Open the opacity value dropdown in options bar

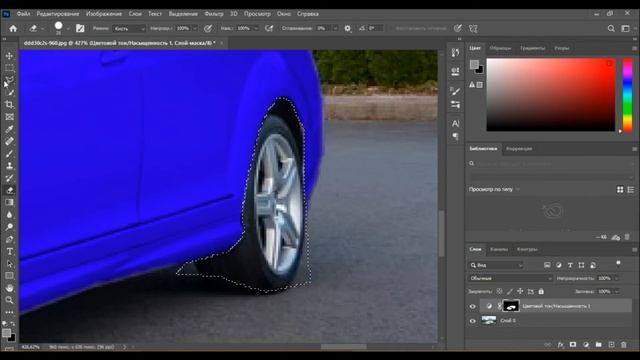coord(195,29)
